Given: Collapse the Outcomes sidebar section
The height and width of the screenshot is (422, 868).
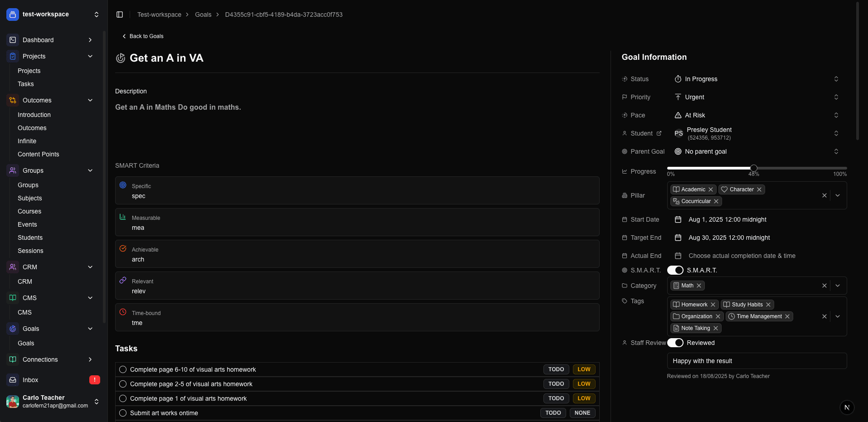Looking at the screenshot, I should (90, 100).
